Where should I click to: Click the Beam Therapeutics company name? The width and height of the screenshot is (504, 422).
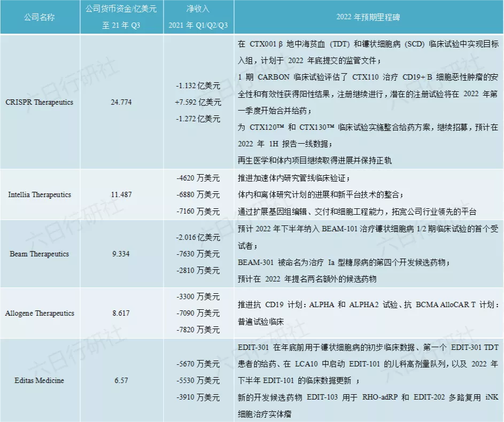pos(39,254)
